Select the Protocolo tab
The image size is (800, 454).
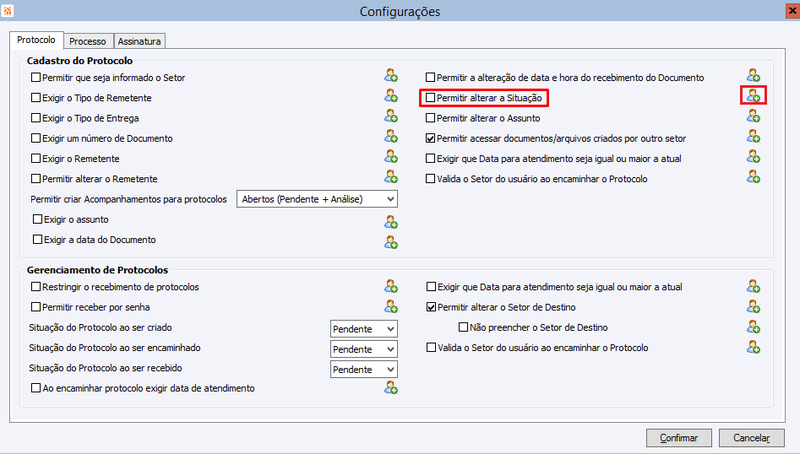point(36,40)
